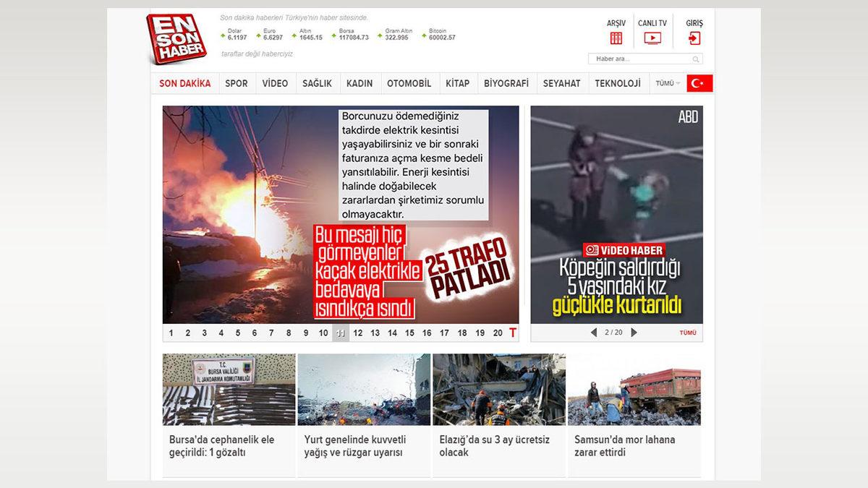The image size is (868, 488).
Task: Click inside the Haber ara search field
Action: click(x=640, y=59)
